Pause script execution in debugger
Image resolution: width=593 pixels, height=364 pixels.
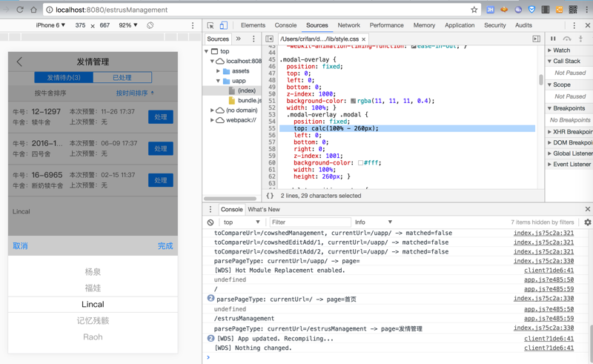coord(553,39)
